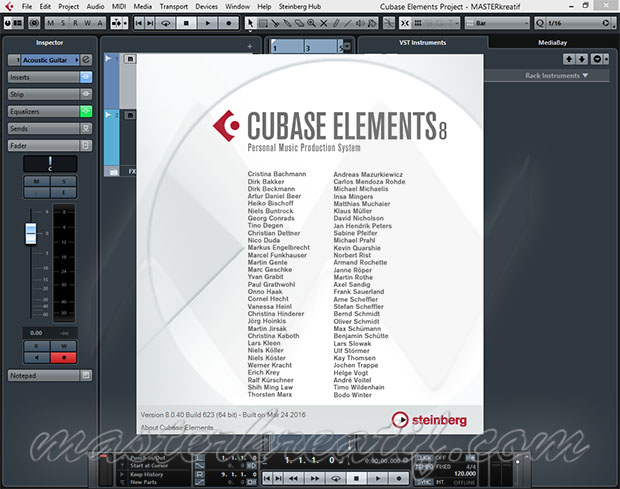Click the top toolbar Record button
620x489 pixels.
[229, 23]
